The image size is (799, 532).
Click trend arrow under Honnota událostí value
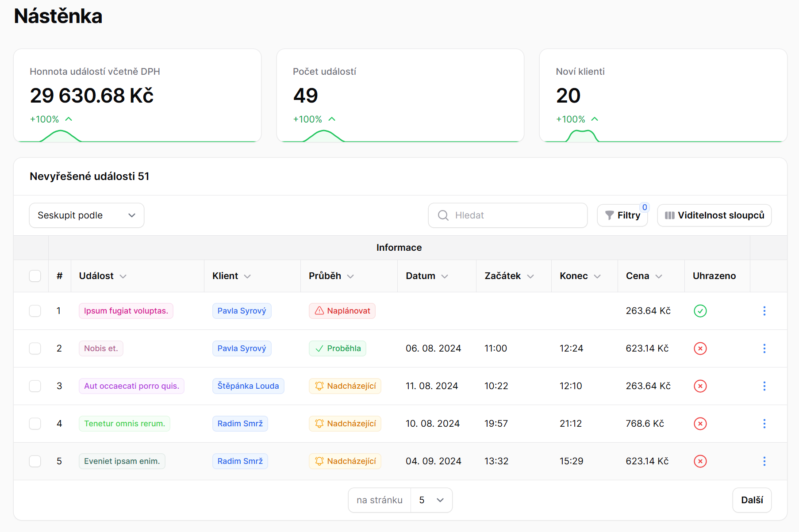coord(69,119)
